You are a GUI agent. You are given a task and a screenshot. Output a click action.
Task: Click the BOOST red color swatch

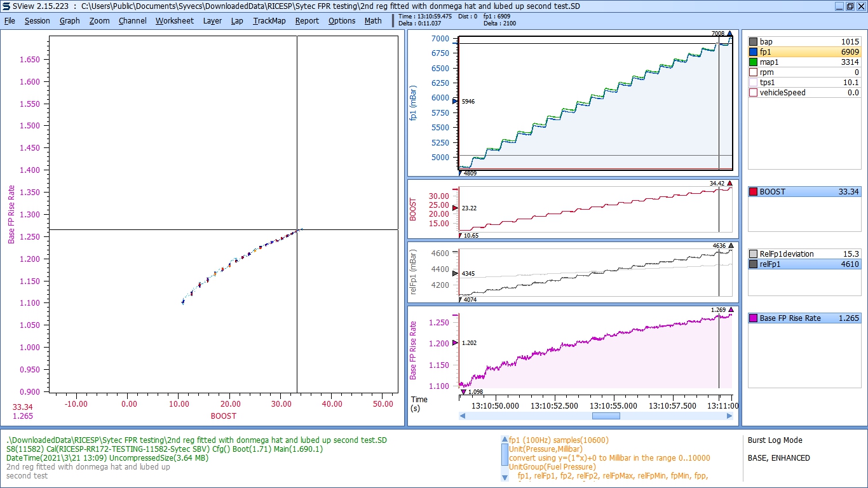click(x=754, y=192)
